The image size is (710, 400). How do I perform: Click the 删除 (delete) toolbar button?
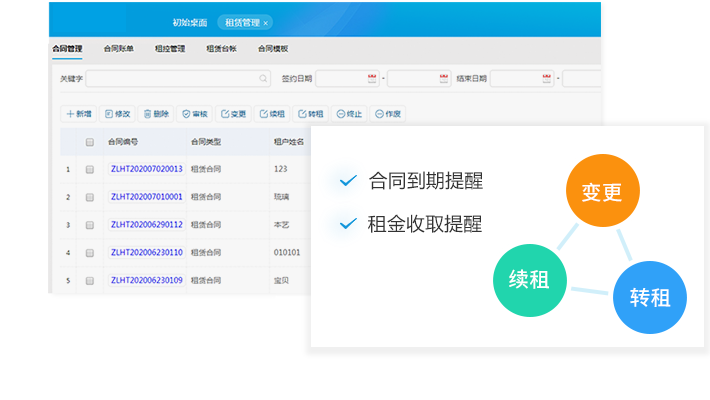pos(156,114)
